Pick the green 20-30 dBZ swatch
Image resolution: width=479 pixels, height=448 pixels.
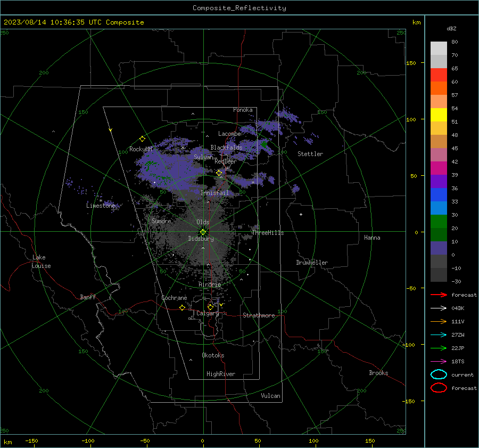(x=439, y=222)
